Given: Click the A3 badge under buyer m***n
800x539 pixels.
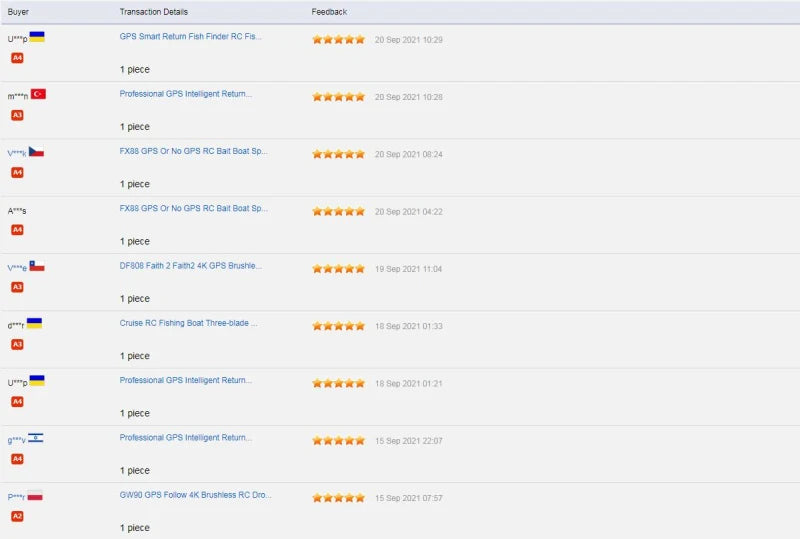Looking at the screenshot, I should (x=17, y=115).
